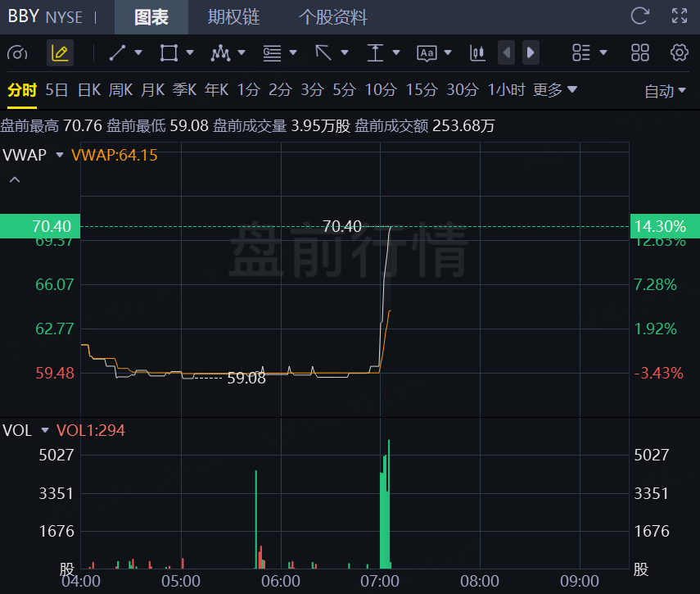
Task: Select the 分时 timeframe
Action: point(22,90)
